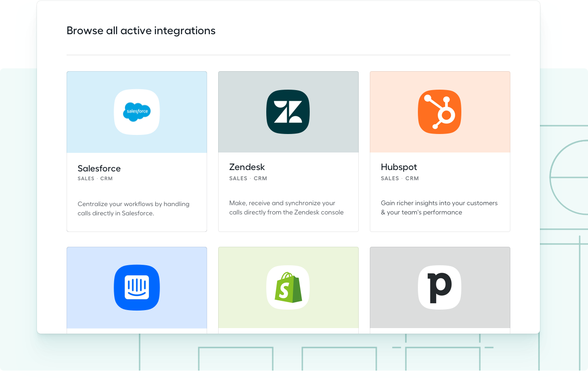This screenshot has width=588, height=378.
Task: Click the 'SALES · CRM' tag under Salesforce
Action: (x=95, y=179)
